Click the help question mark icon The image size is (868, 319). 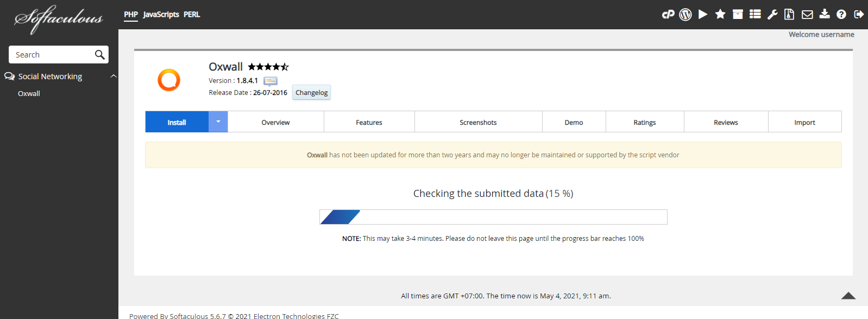tap(841, 15)
